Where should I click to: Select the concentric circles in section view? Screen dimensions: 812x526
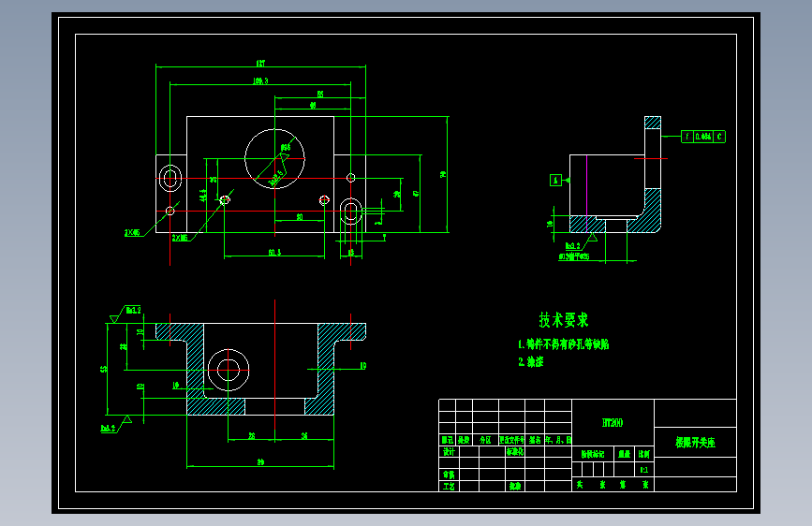coord(229,370)
